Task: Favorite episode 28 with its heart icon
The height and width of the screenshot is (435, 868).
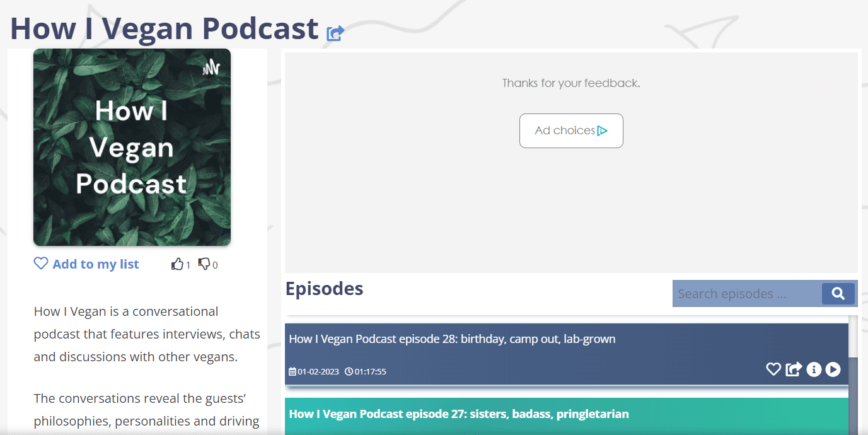Action: coord(773,369)
